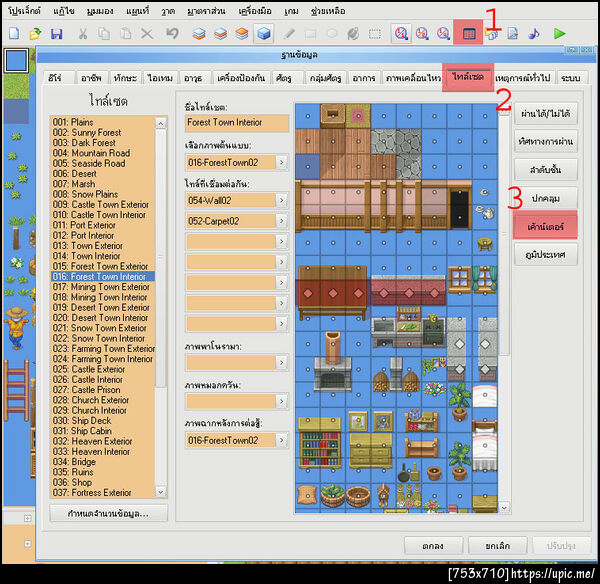Toggle counter flag on cuckoo clock tile
This screenshot has height=584, width=600.
383,496
